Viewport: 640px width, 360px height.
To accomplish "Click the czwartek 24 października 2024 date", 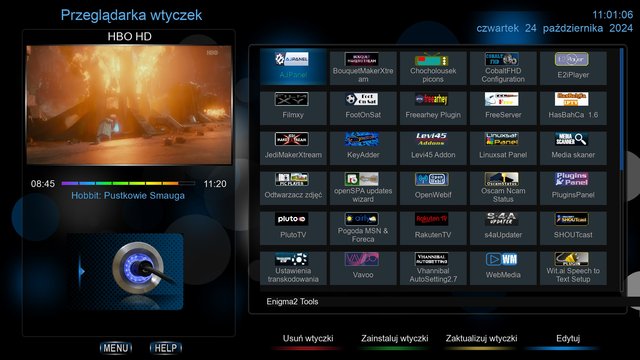I will (x=554, y=28).
